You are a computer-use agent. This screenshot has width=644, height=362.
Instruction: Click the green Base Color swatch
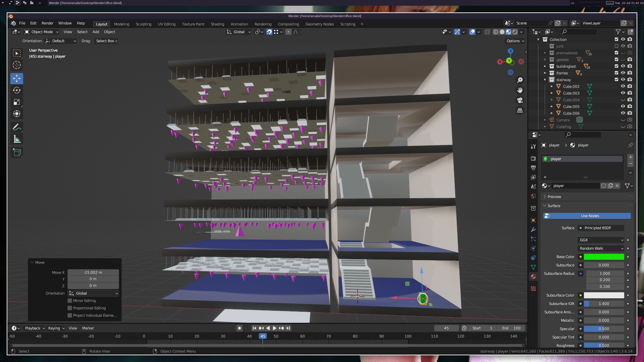point(604,257)
